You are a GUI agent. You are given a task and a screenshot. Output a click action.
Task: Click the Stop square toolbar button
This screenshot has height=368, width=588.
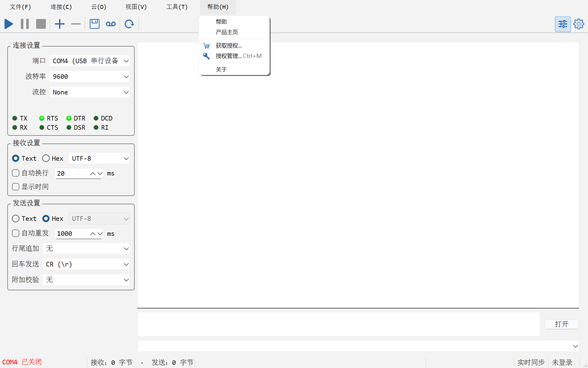click(x=41, y=24)
